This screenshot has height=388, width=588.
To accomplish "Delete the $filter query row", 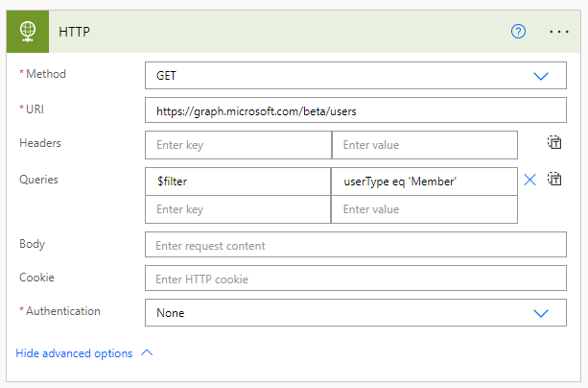I will point(530,179).
